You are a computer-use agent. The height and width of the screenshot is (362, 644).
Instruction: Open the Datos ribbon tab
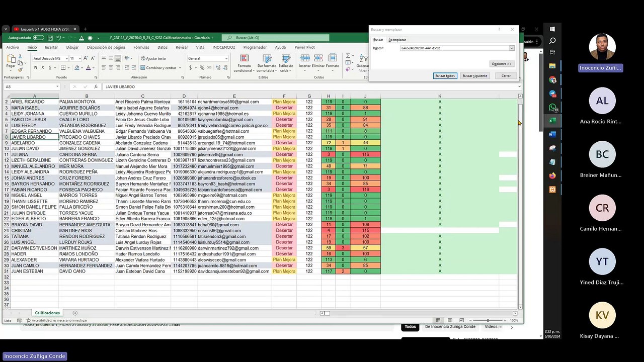(163, 47)
